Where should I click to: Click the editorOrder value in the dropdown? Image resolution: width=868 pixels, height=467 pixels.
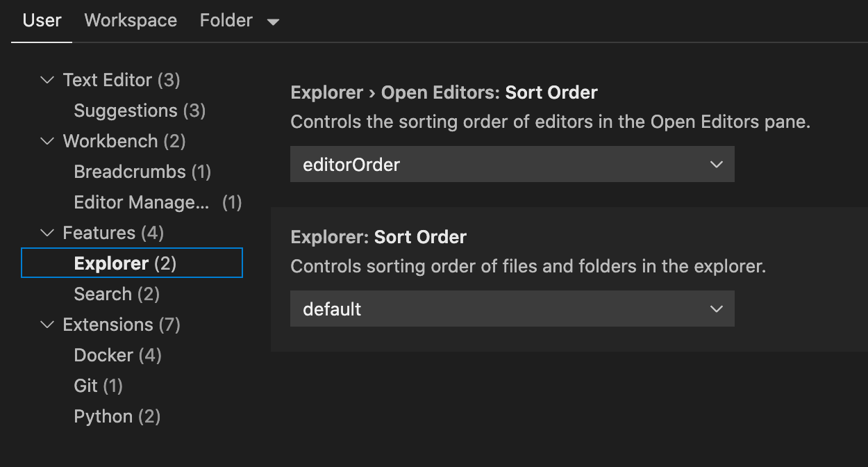pyautogui.click(x=351, y=164)
